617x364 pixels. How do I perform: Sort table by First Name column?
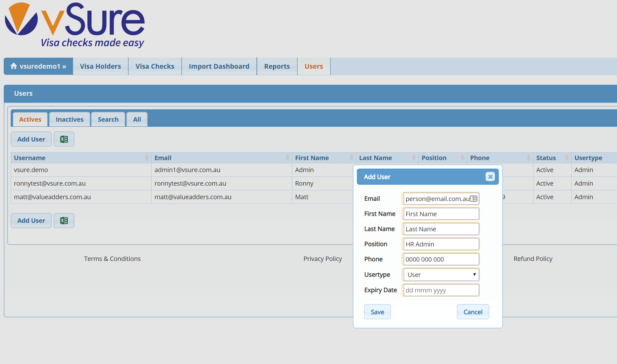[324, 158]
